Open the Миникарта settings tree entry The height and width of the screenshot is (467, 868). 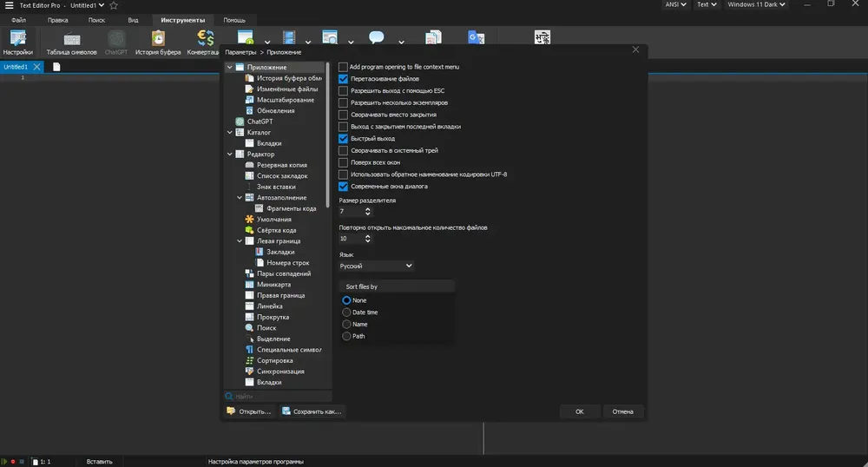tap(273, 285)
